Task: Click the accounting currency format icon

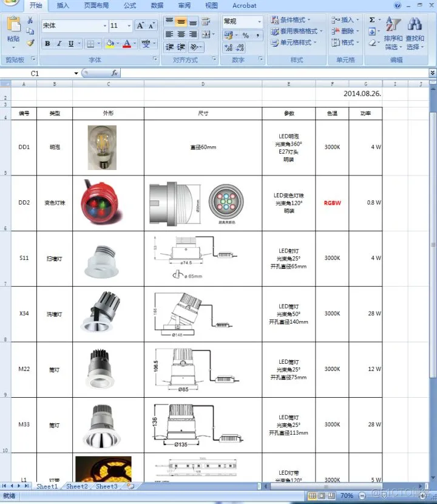Action: [228, 35]
